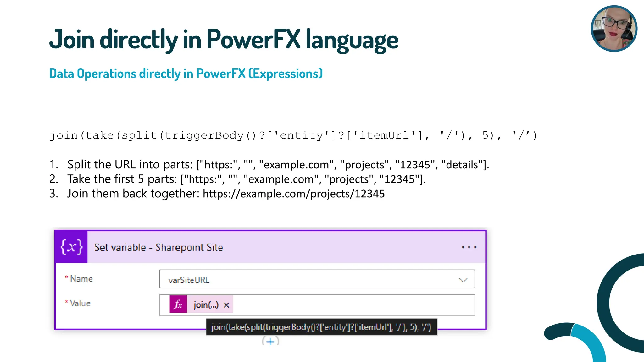The image size is (644, 362).
Task: Click the monospace join(take(split expression line
Action: pyautogui.click(x=293, y=135)
